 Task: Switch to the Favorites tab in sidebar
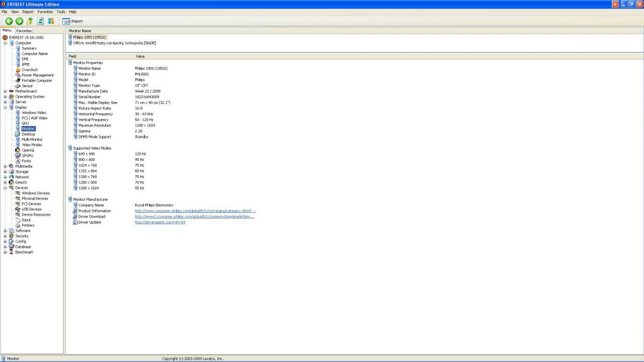[24, 31]
